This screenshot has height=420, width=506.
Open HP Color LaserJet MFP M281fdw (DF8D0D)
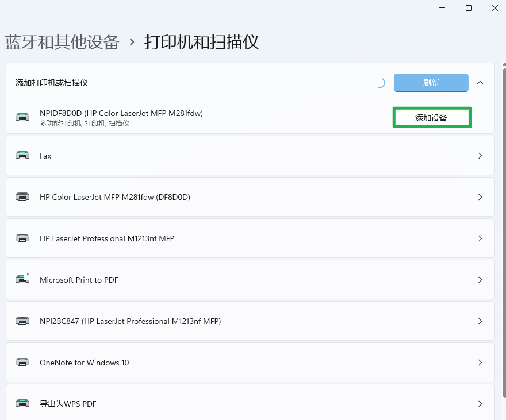250,197
